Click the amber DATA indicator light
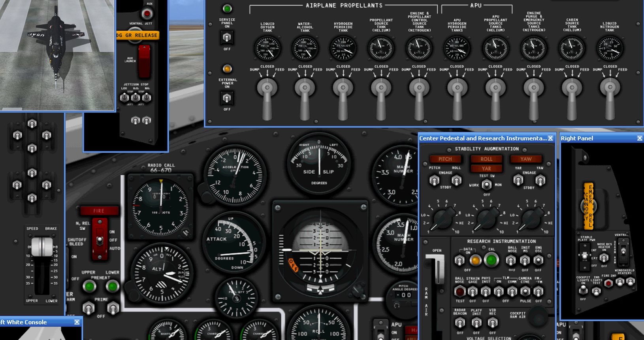This screenshot has height=340, width=644. (x=475, y=260)
